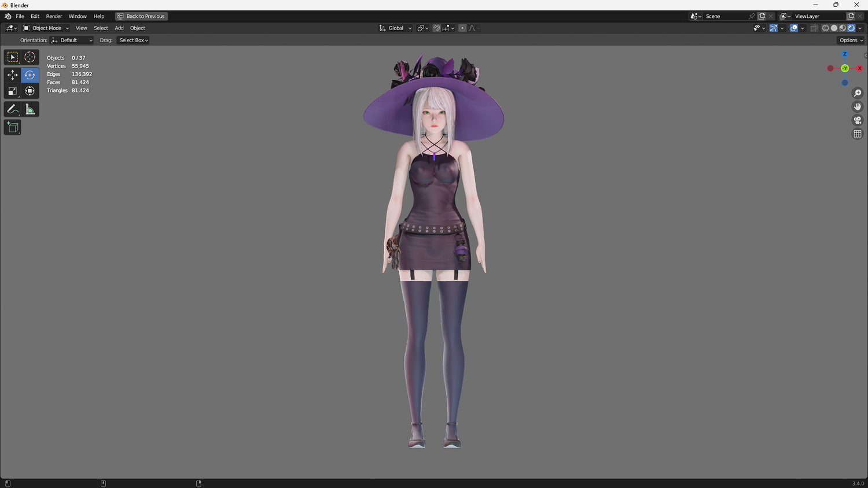
Task: Open the editor type dropdown
Action: 12,28
